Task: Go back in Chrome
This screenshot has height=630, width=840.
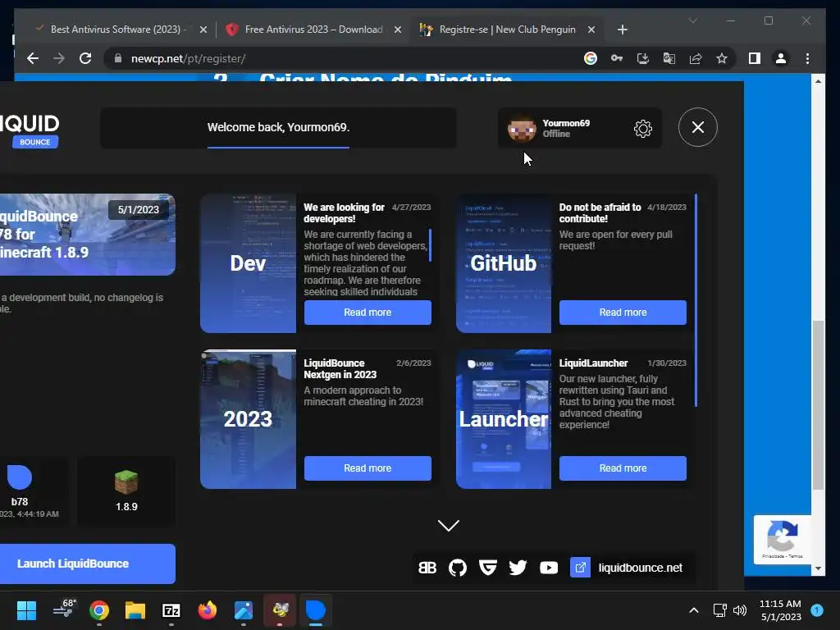Action: 33,58
